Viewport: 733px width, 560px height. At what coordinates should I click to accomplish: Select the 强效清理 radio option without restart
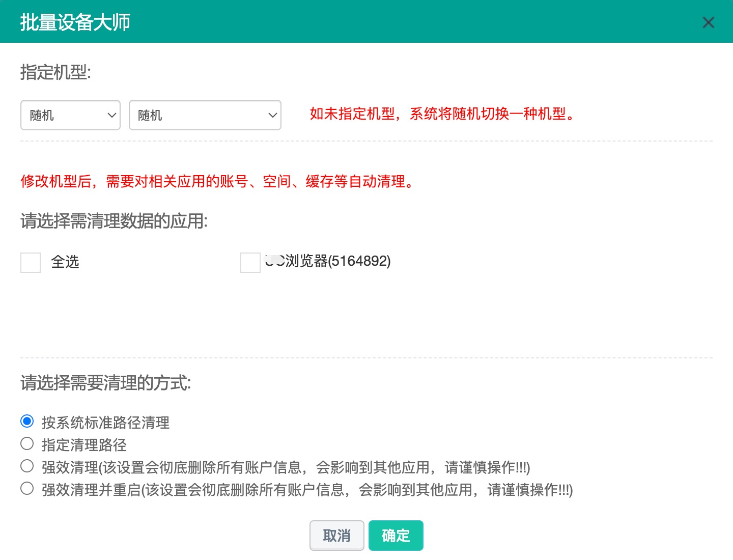click(27, 466)
